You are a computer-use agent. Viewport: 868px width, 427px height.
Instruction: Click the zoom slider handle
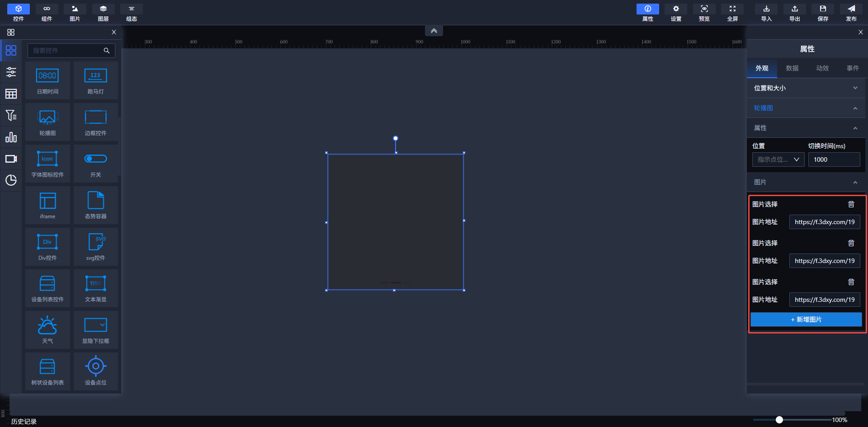(779, 420)
